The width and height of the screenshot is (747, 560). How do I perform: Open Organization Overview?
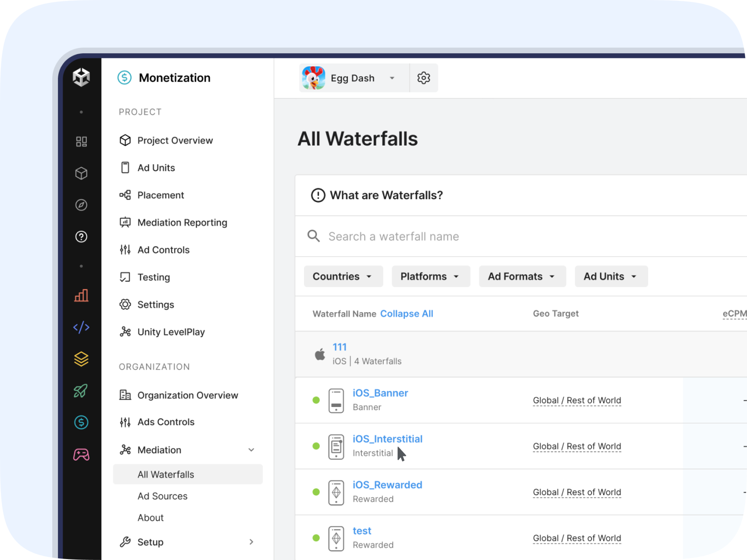[x=188, y=395]
